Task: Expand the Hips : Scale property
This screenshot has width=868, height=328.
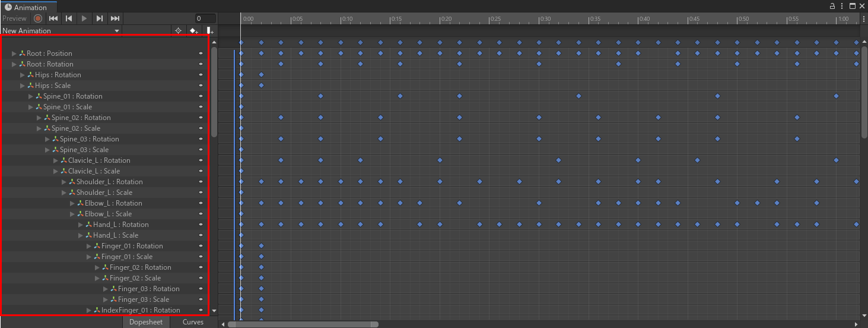Action: pyautogui.click(x=23, y=86)
